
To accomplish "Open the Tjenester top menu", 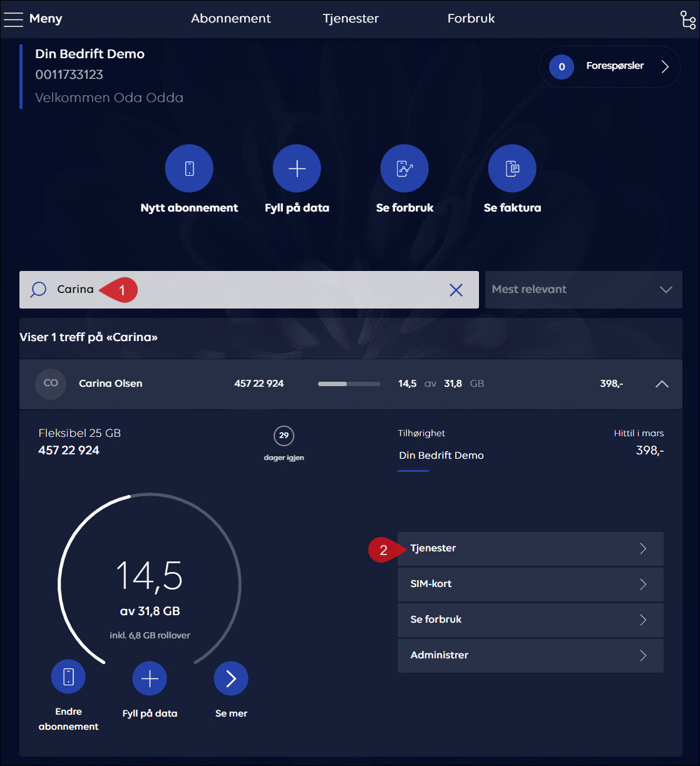I will 351,19.
